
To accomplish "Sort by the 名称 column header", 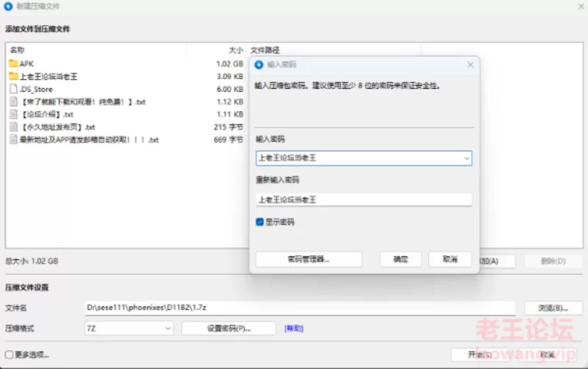I will click(17, 50).
